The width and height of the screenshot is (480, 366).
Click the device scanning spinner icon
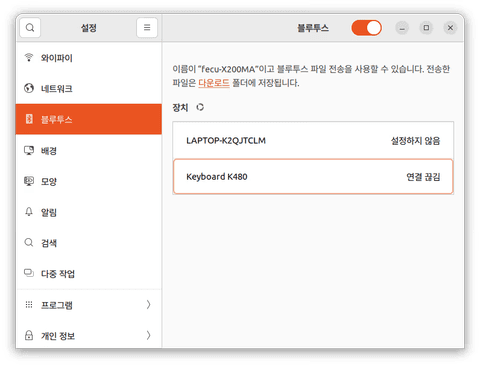pyautogui.click(x=200, y=107)
